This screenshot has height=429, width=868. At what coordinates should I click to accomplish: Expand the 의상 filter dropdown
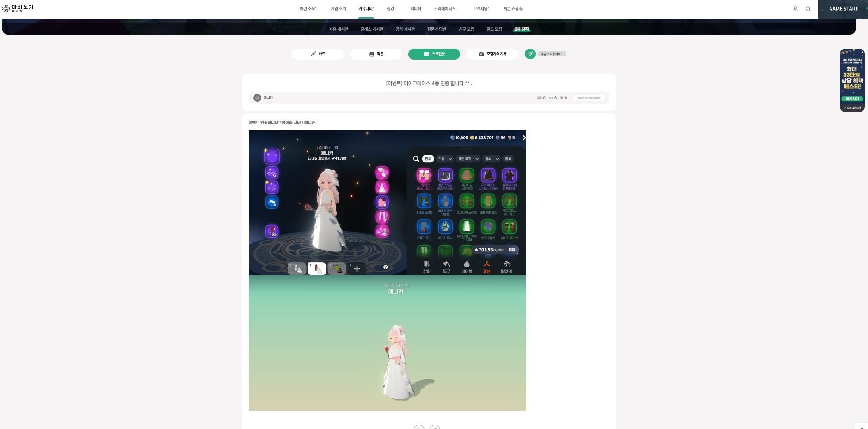click(445, 159)
